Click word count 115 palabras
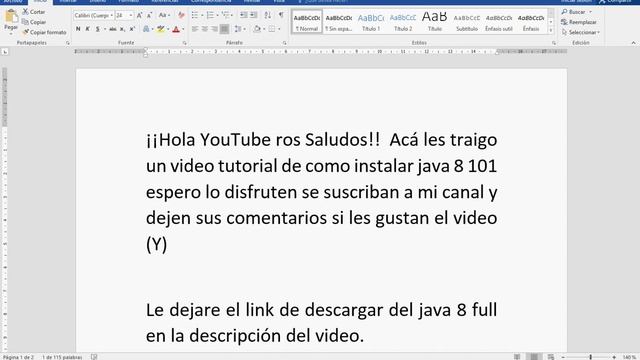The height and width of the screenshot is (360, 640). [x=62, y=357]
